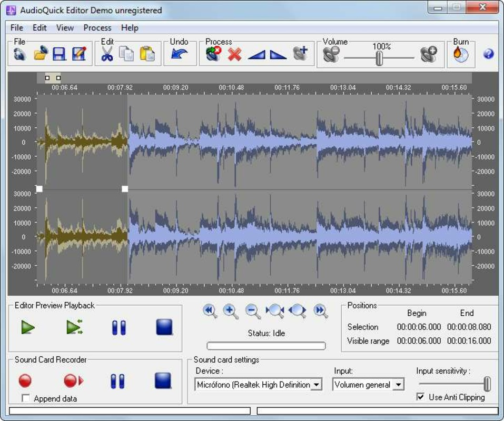The height and width of the screenshot is (421, 504).
Task: Expand Input dropdown Volumen general
Action: 368,384
